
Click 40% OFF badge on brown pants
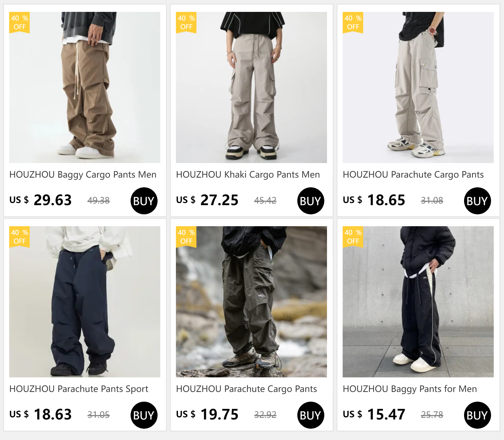(x=19, y=22)
